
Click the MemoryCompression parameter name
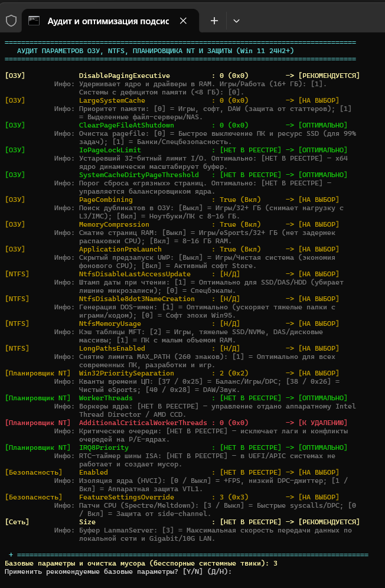pos(114,224)
